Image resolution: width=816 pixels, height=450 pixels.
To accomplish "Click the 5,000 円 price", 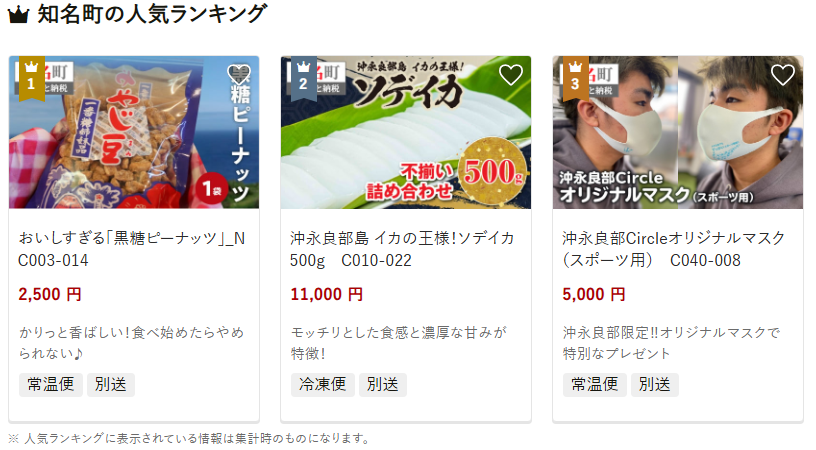I will 594,294.
